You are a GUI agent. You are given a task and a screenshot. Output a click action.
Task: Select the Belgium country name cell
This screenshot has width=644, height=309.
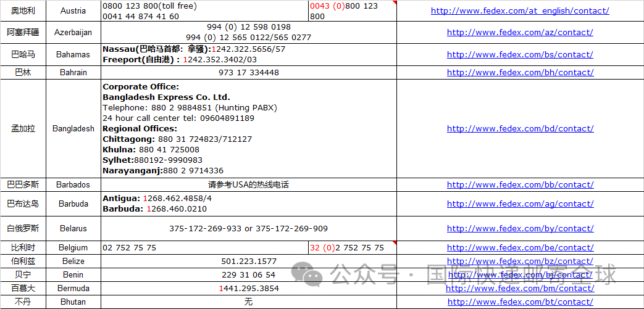point(73,247)
